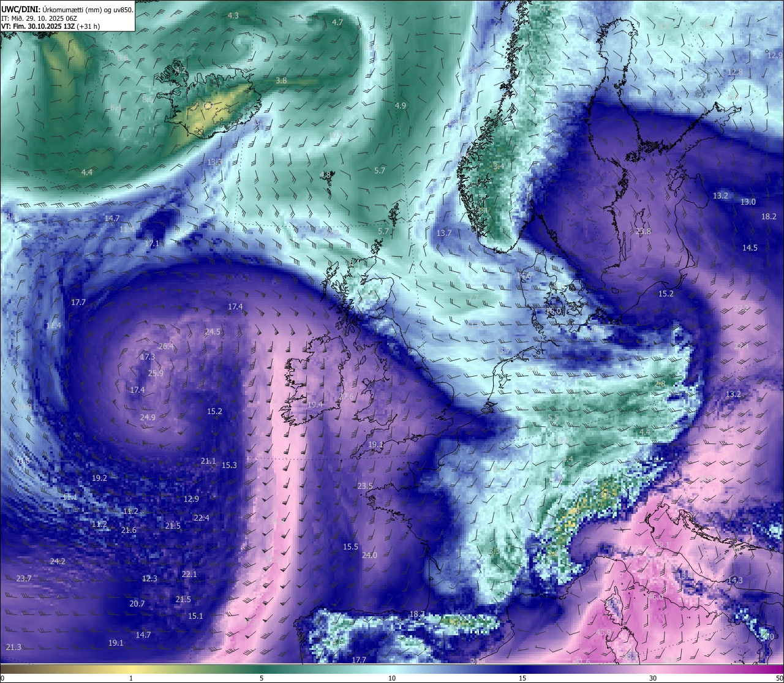Click the 4.3 value north of Iceland

click(x=233, y=15)
